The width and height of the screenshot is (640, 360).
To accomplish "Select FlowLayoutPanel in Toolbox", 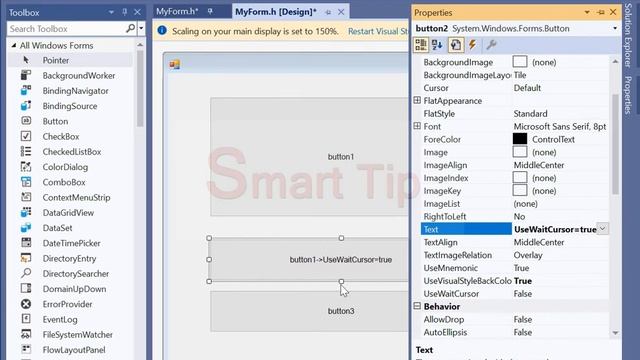I will (x=69, y=350).
